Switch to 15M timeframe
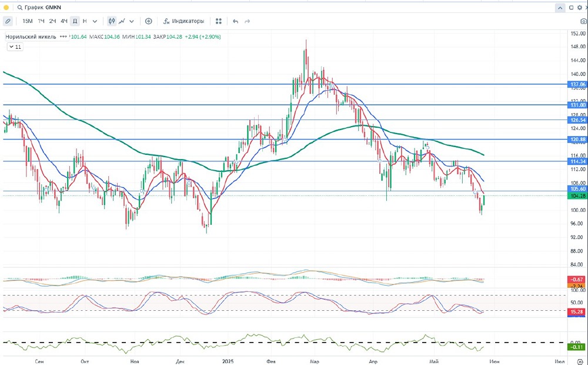 (x=28, y=21)
